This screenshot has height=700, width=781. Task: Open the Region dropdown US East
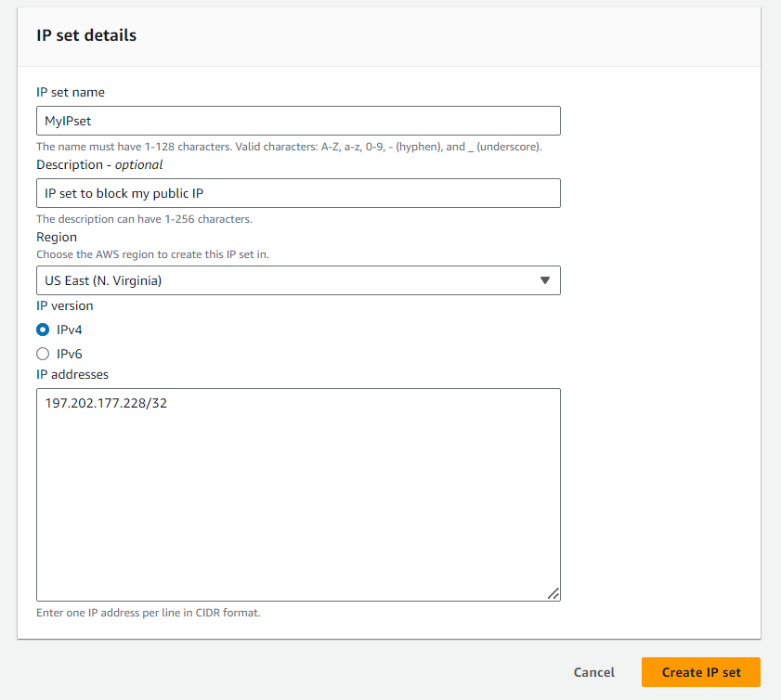click(x=298, y=280)
